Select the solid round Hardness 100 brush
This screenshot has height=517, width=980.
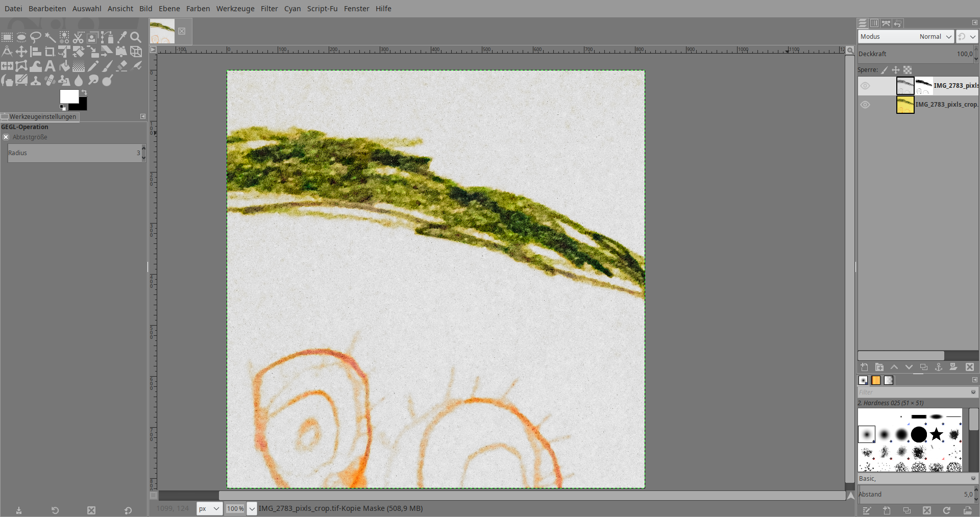click(919, 434)
